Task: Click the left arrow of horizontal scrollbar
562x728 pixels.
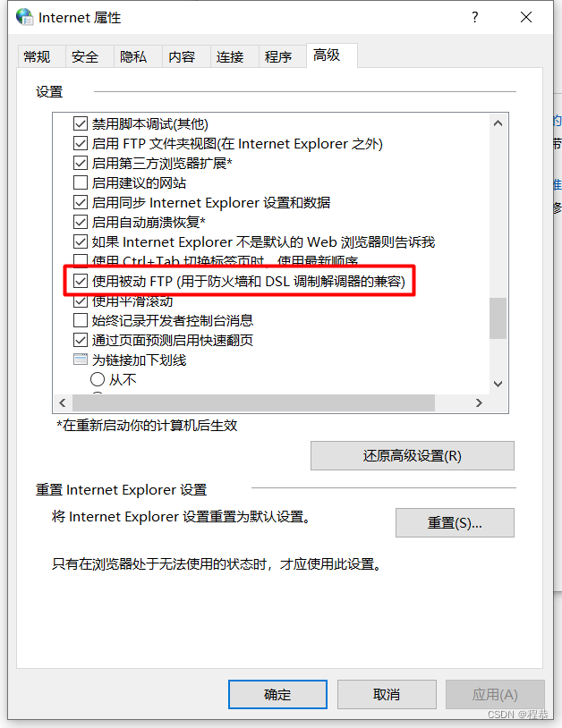Action: click(x=63, y=403)
